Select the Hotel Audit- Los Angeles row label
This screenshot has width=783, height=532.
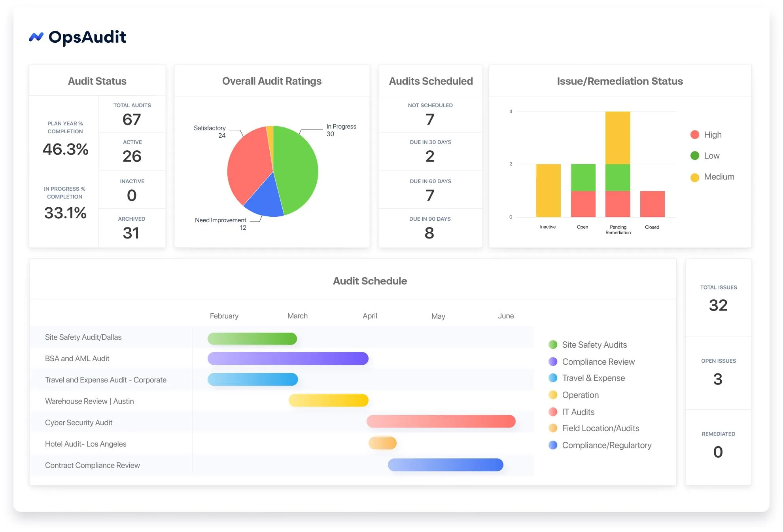click(86, 444)
